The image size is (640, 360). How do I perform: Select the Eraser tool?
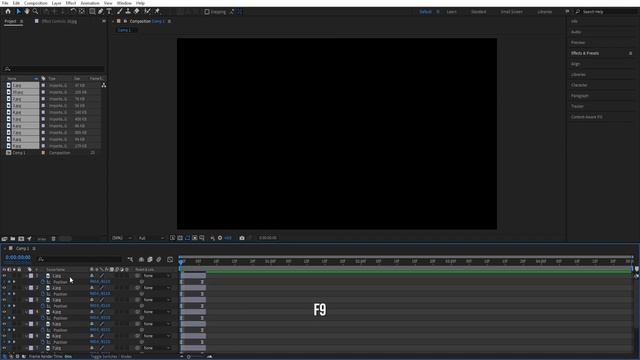(137, 11)
